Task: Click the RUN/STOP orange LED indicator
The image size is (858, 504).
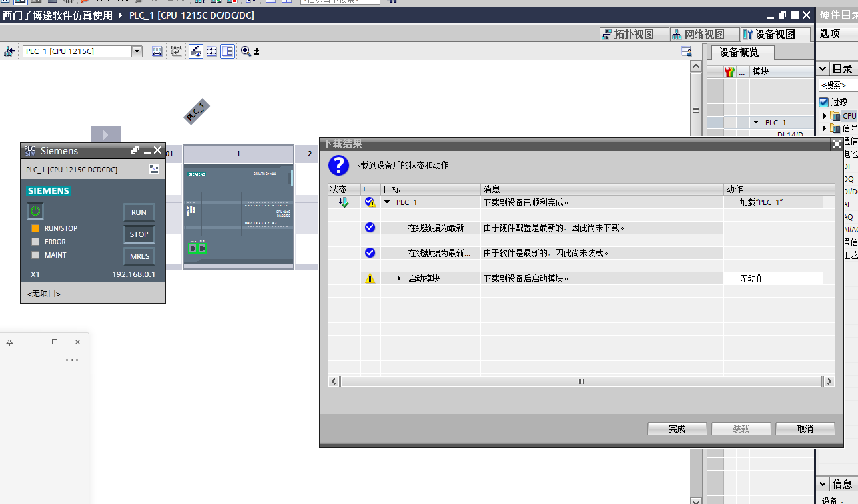Action: (x=35, y=228)
